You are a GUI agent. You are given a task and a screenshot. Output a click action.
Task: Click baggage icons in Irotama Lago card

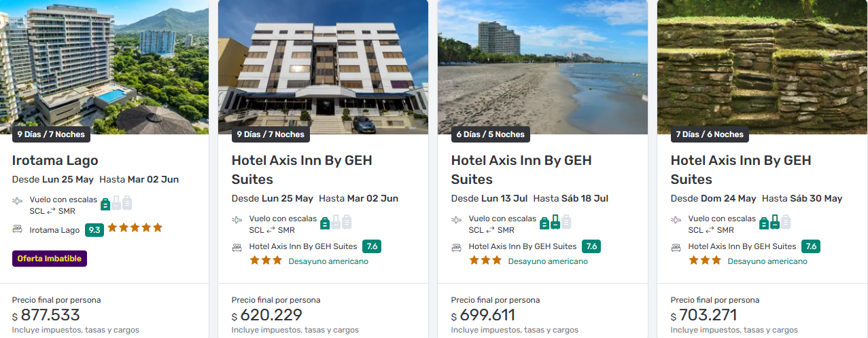[116, 203]
